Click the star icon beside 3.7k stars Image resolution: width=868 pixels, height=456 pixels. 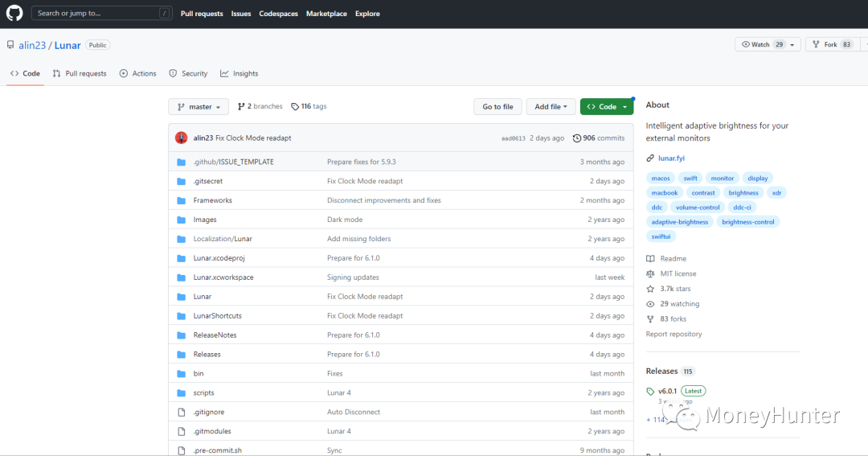tap(650, 289)
